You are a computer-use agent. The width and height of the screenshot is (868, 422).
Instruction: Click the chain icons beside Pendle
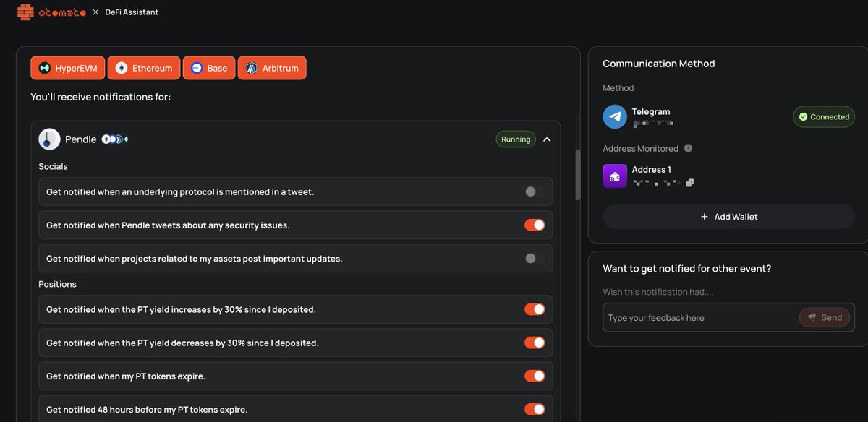pyautogui.click(x=115, y=139)
